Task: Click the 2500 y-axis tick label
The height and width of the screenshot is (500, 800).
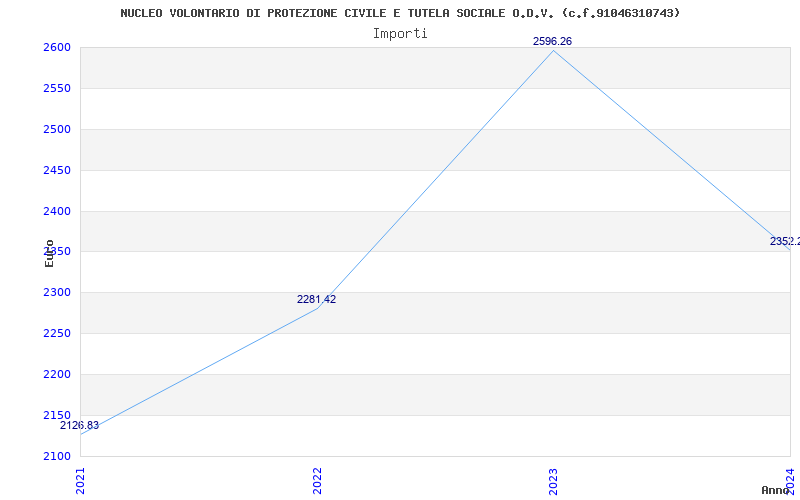Action: tap(57, 130)
